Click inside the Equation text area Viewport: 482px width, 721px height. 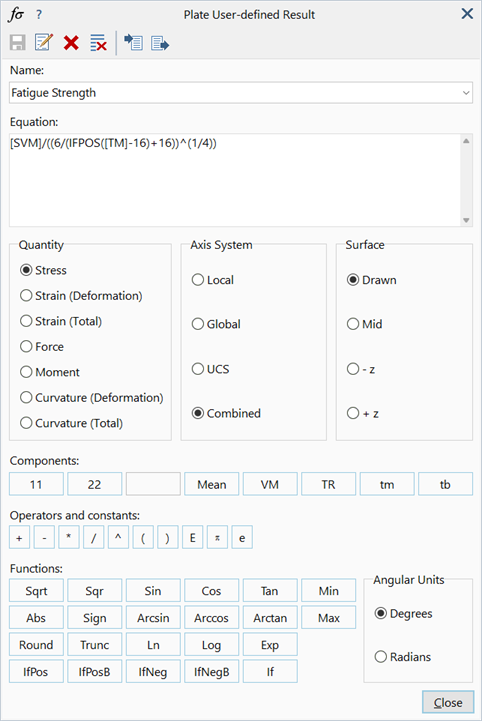pyautogui.click(x=235, y=180)
